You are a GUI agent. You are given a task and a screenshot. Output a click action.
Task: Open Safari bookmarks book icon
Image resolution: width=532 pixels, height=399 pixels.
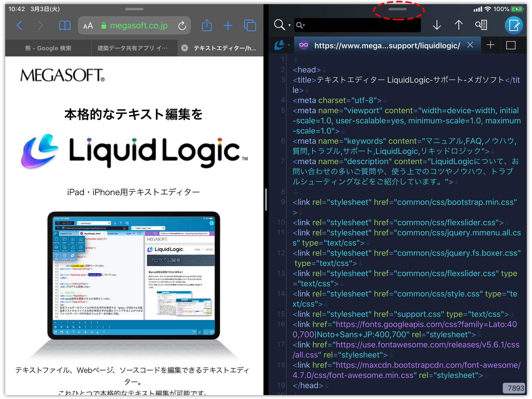(x=65, y=25)
